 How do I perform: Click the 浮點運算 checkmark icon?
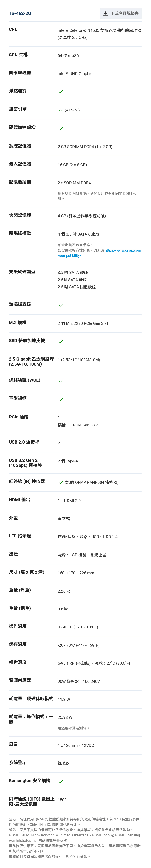61,92
